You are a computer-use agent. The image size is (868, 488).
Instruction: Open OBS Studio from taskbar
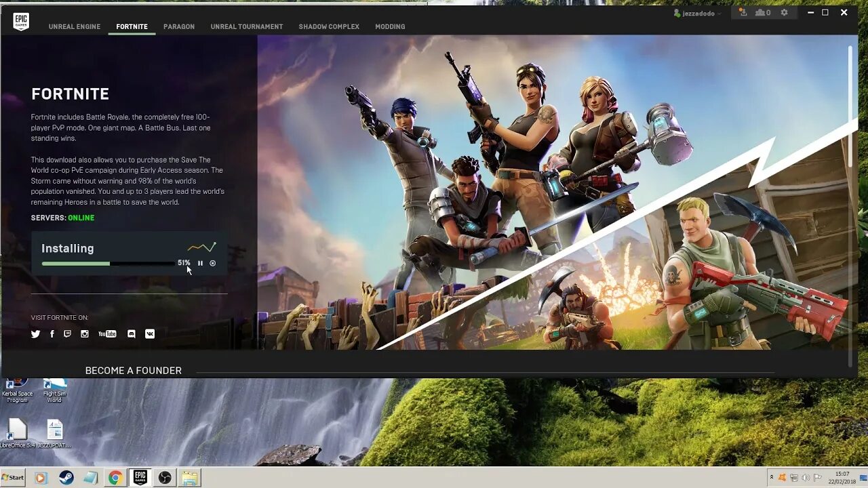pyautogui.click(x=165, y=478)
